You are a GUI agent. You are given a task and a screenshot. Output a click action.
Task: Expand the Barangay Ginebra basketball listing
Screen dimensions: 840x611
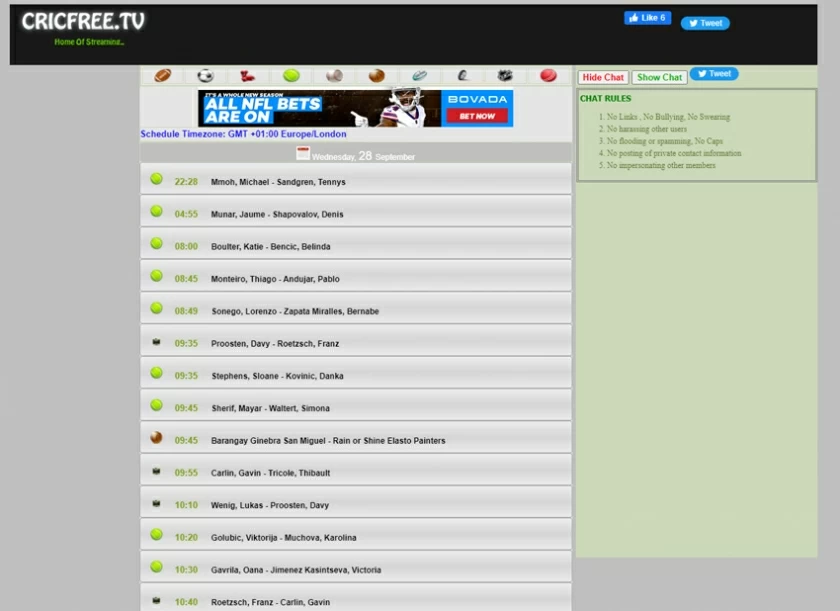pos(355,440)
